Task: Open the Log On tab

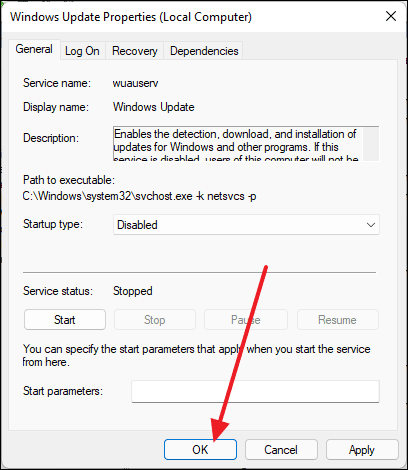Action: [x=82, y=51]
